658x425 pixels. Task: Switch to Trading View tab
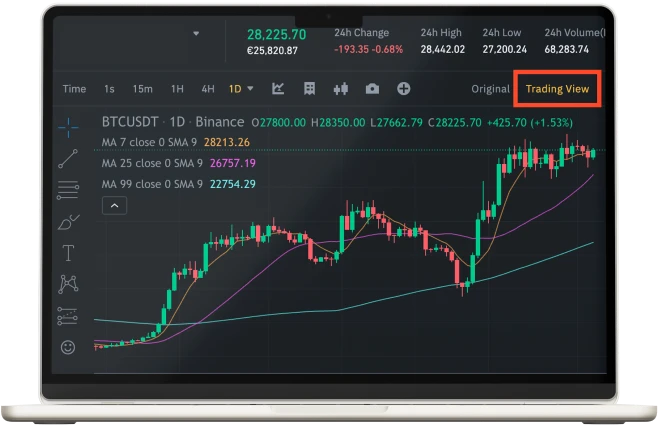point(557,89)
